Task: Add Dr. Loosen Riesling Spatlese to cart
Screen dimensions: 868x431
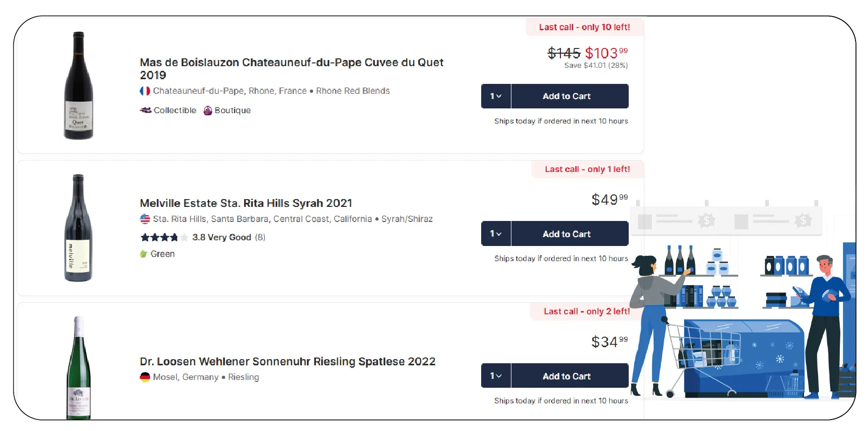Action: [566, 376]
